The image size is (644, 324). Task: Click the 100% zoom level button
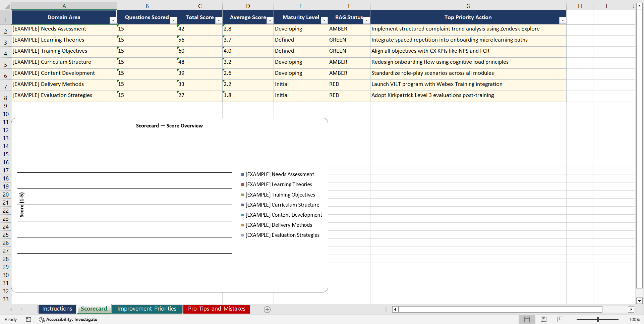635,319
